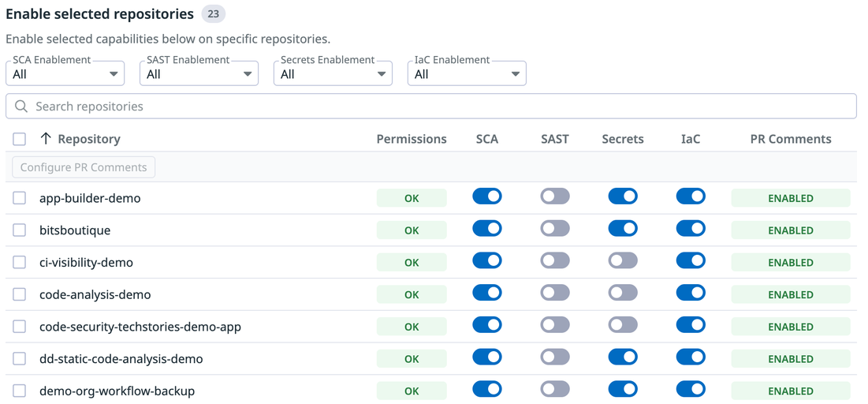Disable IaC for code-analysis-demo

click(691, 293)
